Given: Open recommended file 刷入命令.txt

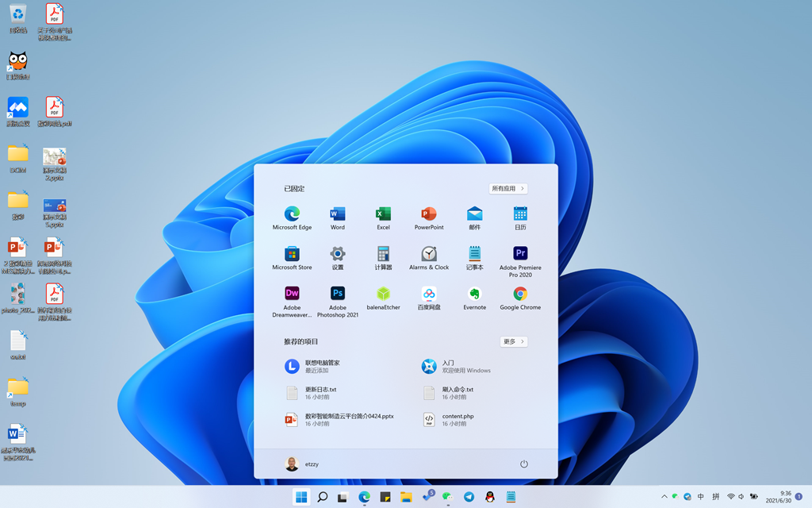Looking at the screenshot, I should pyautogui.click(x=448, y=393).
